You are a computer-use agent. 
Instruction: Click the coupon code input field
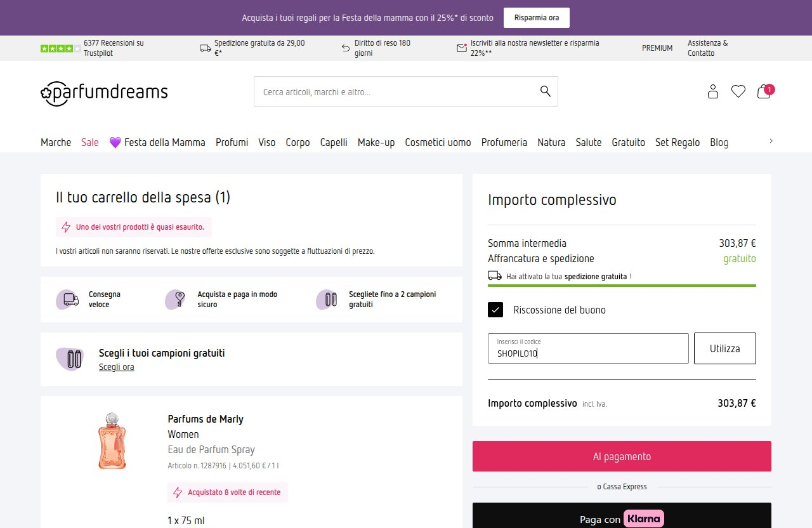(588, 348)
